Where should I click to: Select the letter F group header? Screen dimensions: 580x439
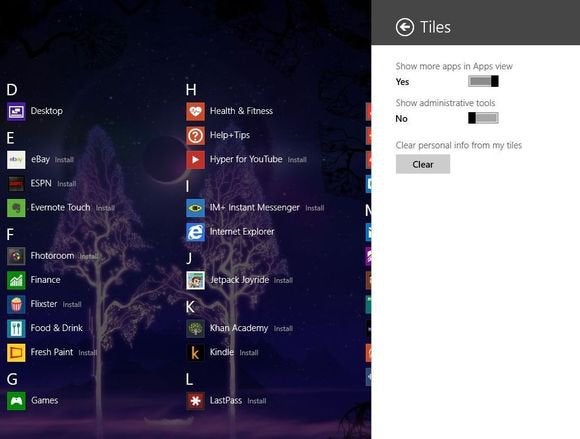pos(10,234)
